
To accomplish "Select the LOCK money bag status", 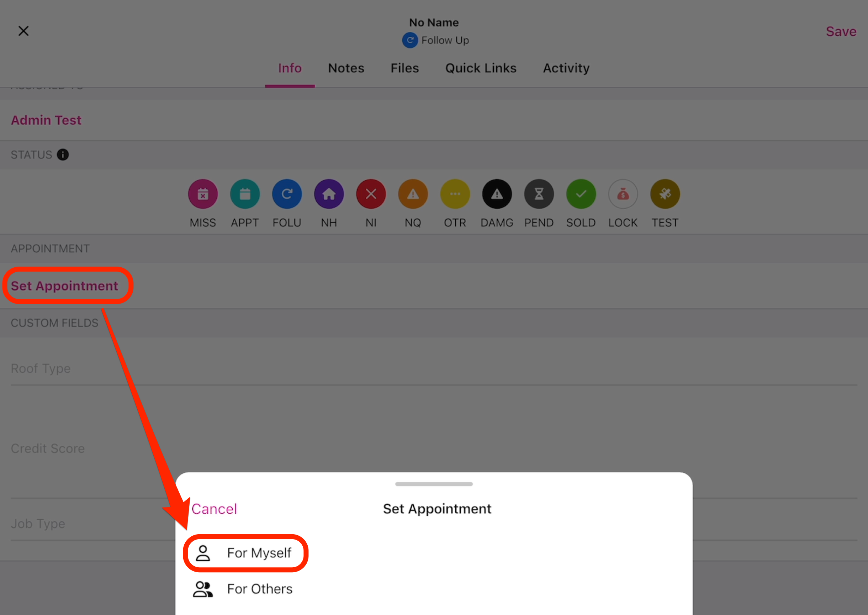I will click(623, 194).
